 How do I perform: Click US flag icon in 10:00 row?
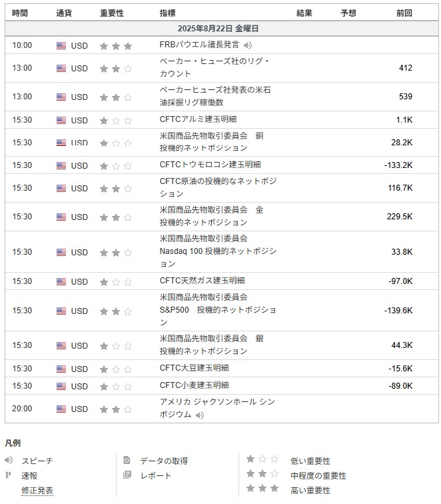point(61,46)
